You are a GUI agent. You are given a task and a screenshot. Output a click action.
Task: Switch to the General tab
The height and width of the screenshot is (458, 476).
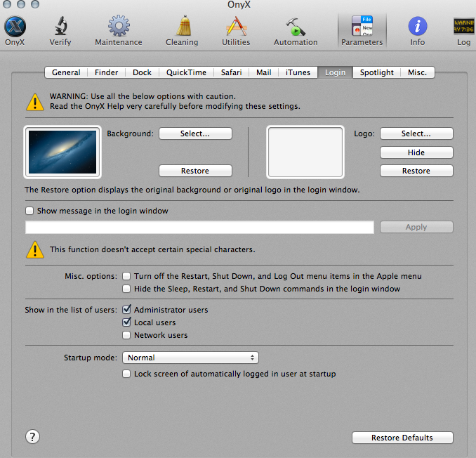point(66,72)
